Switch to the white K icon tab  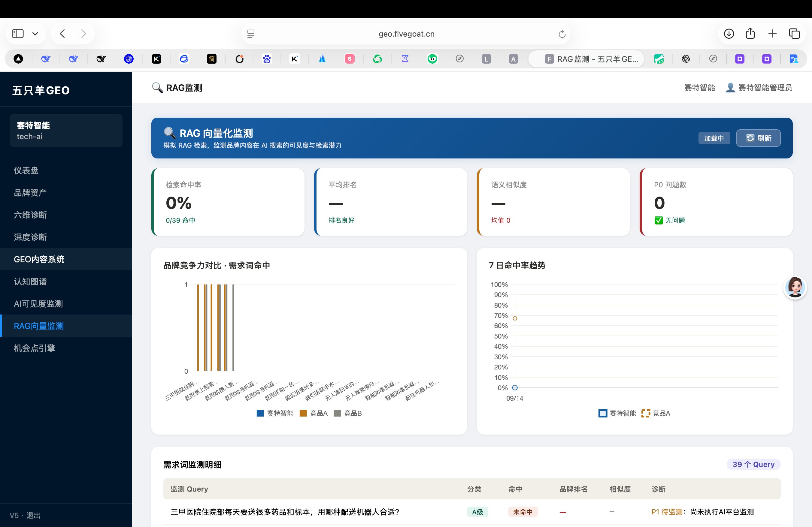294,59
